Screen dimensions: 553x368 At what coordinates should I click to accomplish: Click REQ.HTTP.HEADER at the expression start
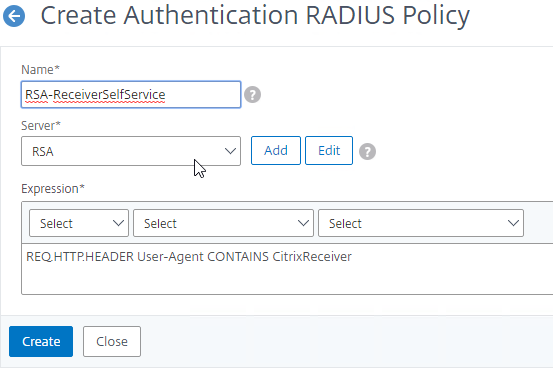tap(80, 257)
